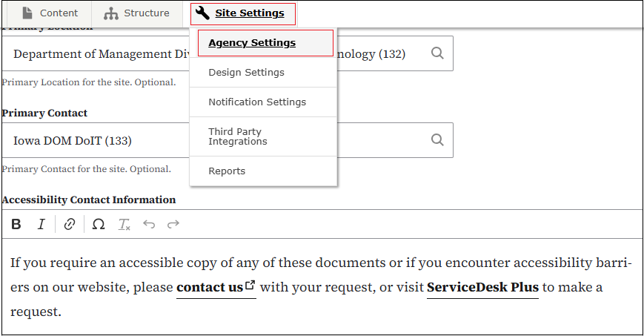Select the 'Accessibility Contact Information' label
Image resolution: width=644 pixels, height=336 pixels.
point(89,200)
